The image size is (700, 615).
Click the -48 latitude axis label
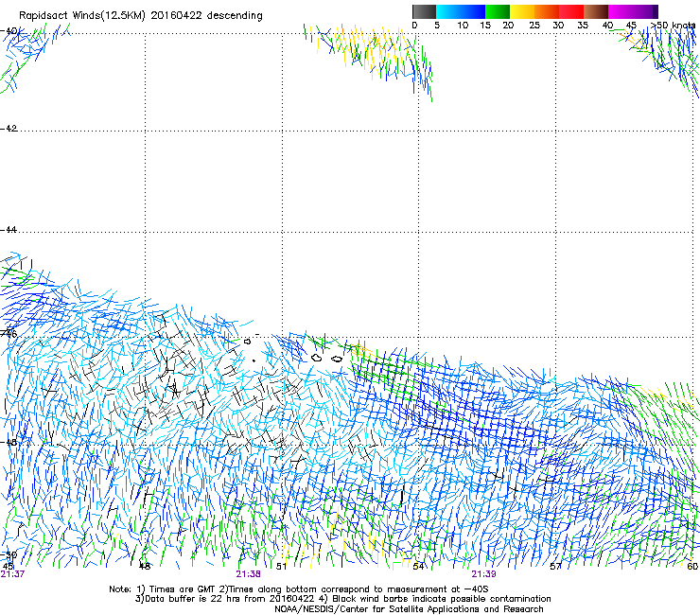pos(9,443)
